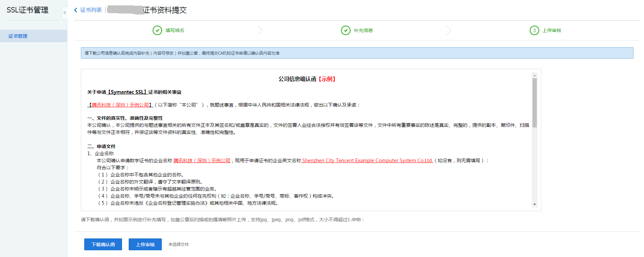Select the 填写域名 step label
The width and height of the screenshot is (644, 257).
click(x=175, y=30)
